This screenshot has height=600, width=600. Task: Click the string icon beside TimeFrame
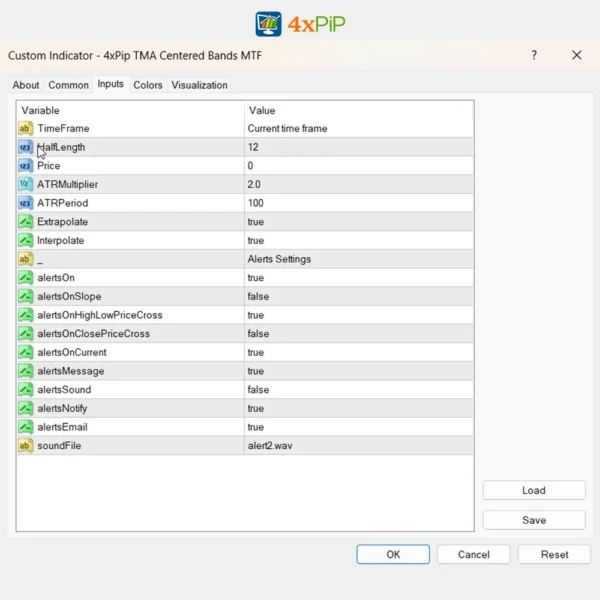[x=25, y=129]
